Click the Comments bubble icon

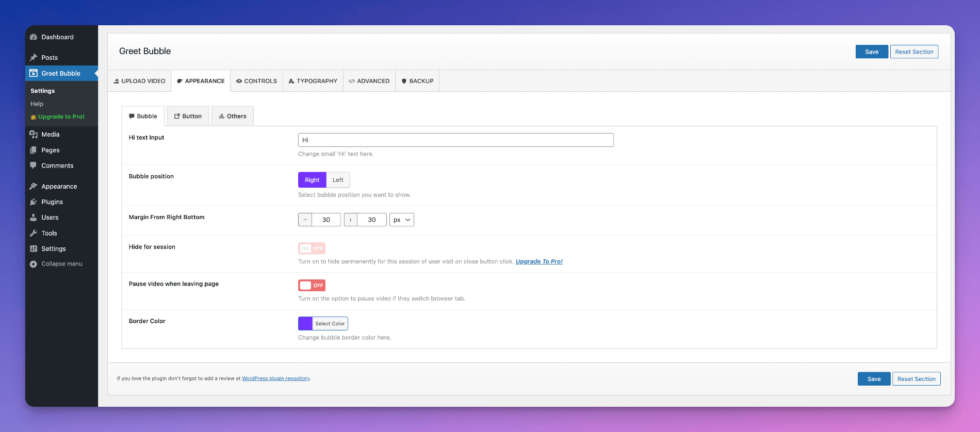tap(34, 165)
